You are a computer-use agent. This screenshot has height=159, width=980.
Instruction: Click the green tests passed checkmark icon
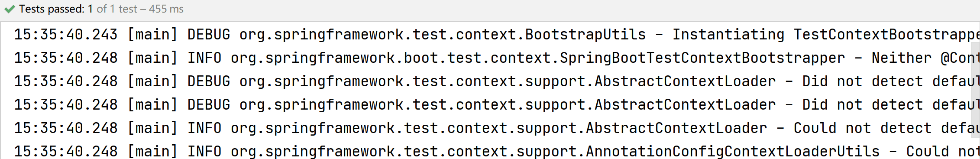tap(10, 9)
